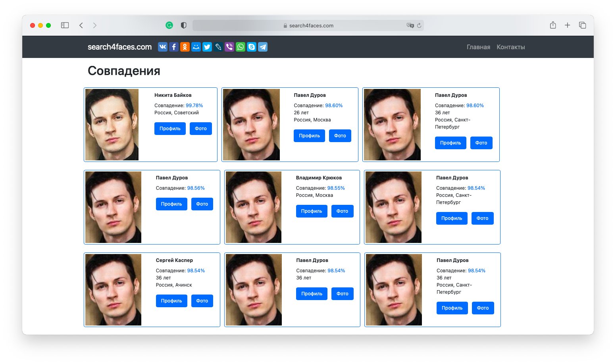
Task: Click the photo thumbnail of Сергей Каспер
Action: pos(113,290)
